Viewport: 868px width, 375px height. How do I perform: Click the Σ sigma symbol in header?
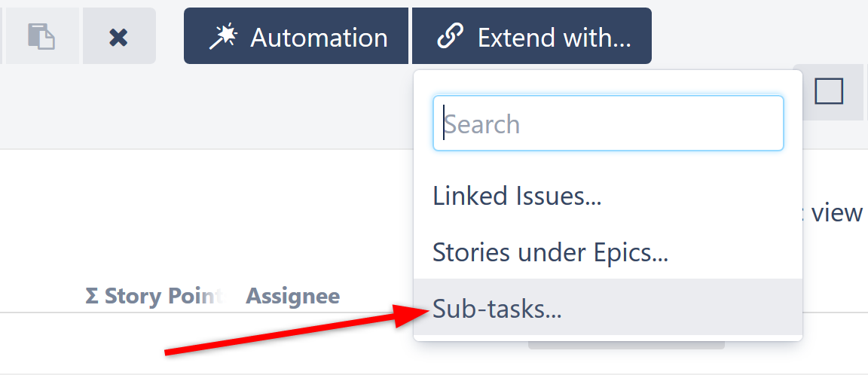click(92, 296)
